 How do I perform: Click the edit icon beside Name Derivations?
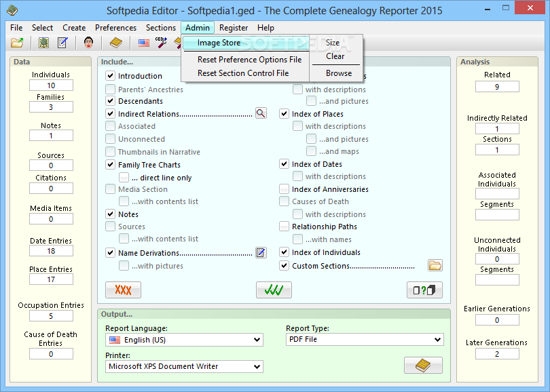pyautogui.click(x=261, y=252)
